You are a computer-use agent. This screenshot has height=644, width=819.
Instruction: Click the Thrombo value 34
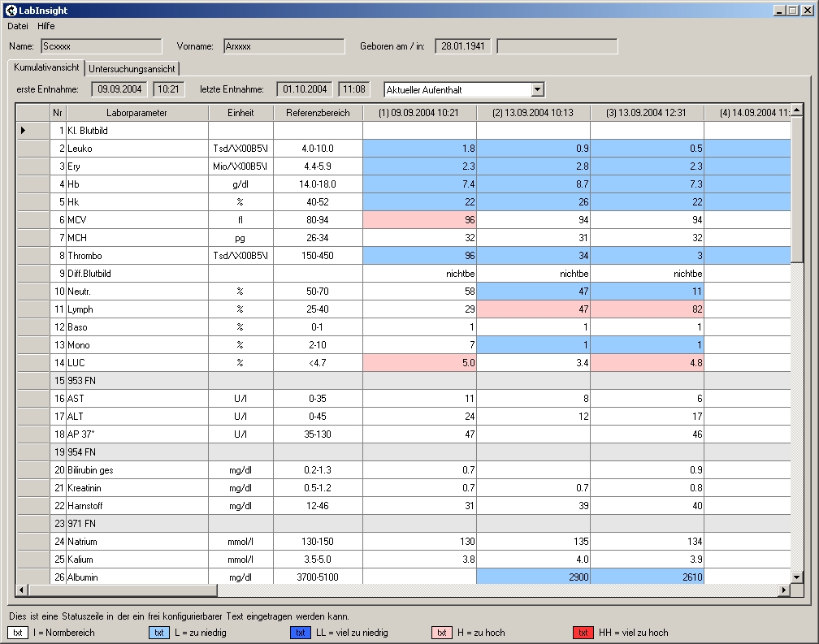click(533, 256)
